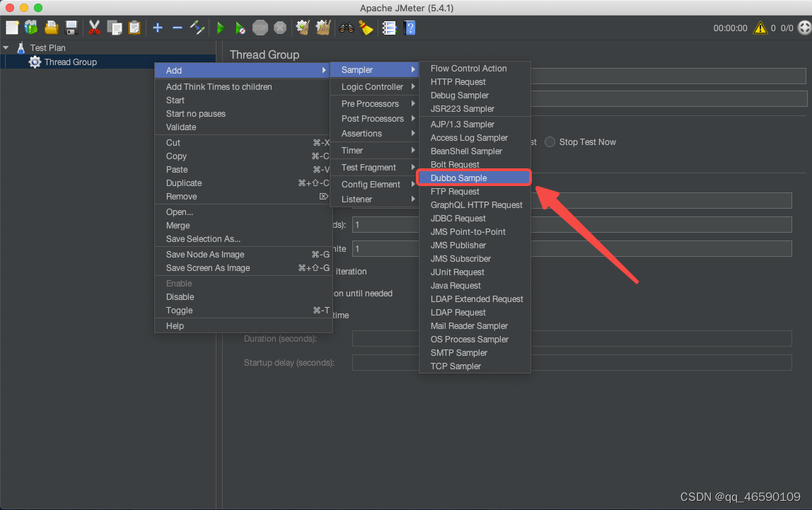Choose Dubbo Sample from sampler list
Viewport: 812px width, 510px height.
(x=475, y=178)
